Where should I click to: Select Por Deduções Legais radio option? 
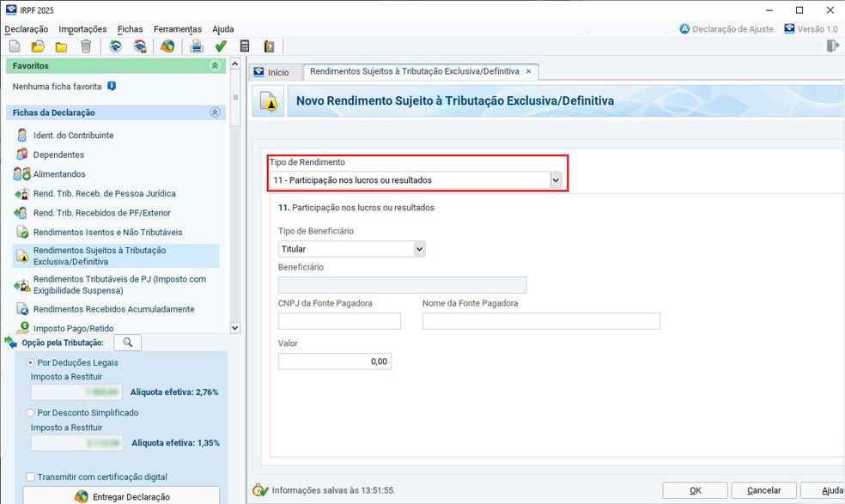(31, 363)
